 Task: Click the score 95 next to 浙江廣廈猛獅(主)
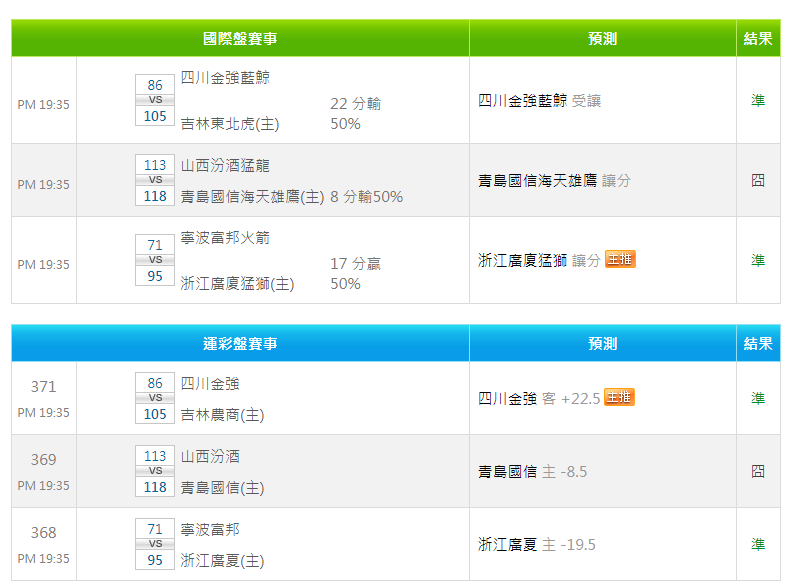click(155, 276)
